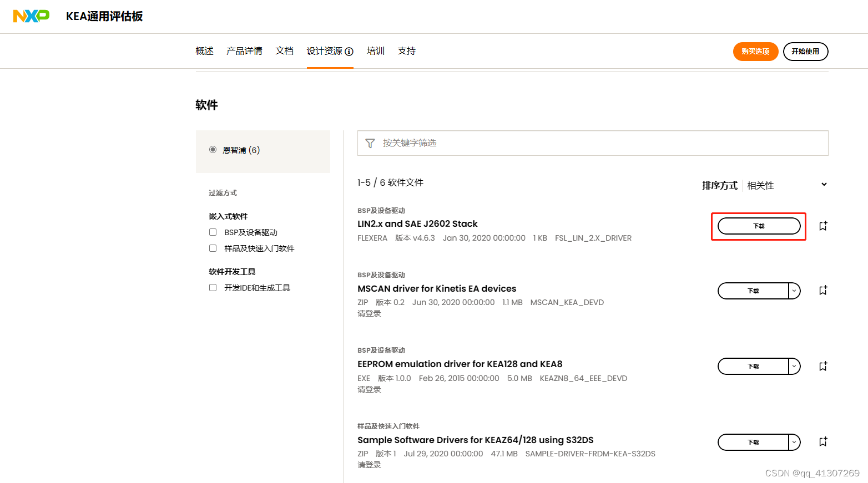Bookmark the EEPROM emulation driver for KEA128
This screenshot has height=483, width=868.
(x=822, y=366)
